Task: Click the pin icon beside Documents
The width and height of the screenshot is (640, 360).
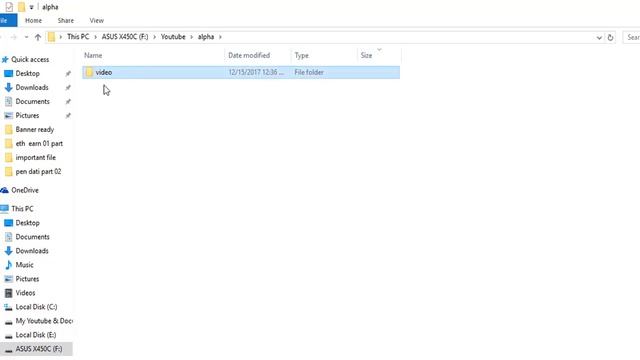Action: (x=68, y=101)
